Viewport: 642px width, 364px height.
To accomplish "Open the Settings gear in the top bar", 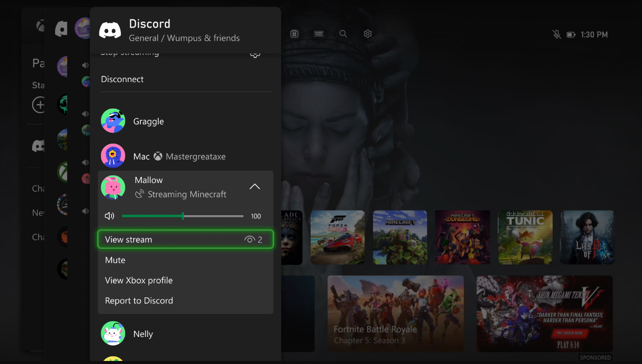I will (x=367, y=34).
